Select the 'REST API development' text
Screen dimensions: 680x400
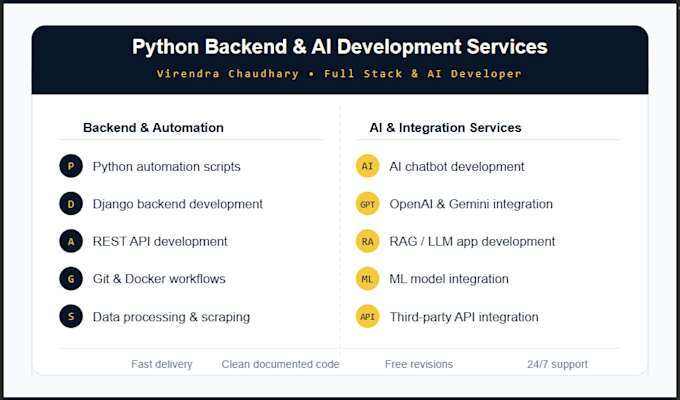tap(160, 241)
